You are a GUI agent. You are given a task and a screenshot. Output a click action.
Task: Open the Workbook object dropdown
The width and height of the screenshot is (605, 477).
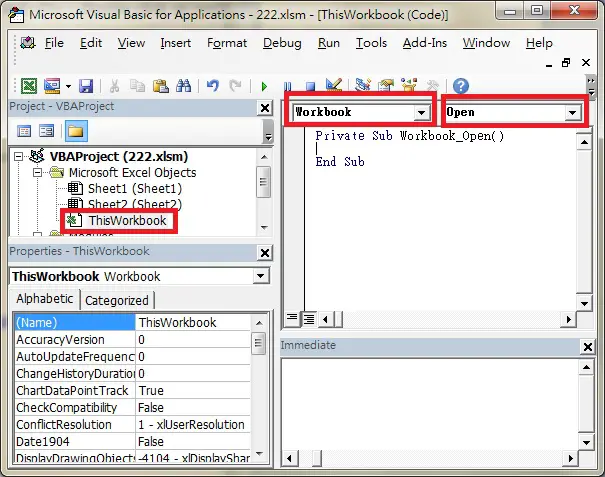point(421,113)
